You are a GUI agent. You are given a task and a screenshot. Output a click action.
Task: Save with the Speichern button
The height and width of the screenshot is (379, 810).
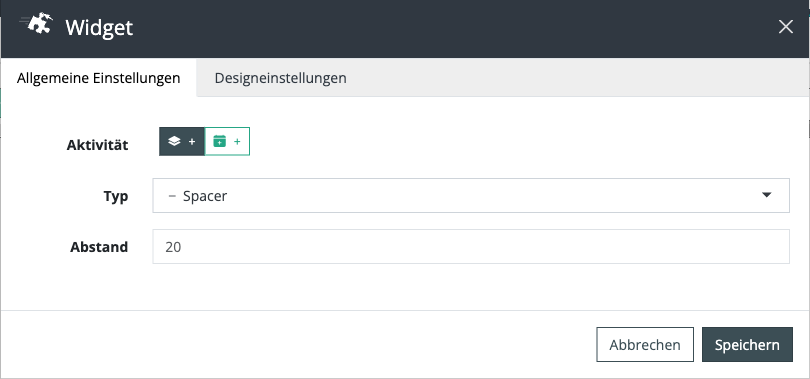coord(747,344)
